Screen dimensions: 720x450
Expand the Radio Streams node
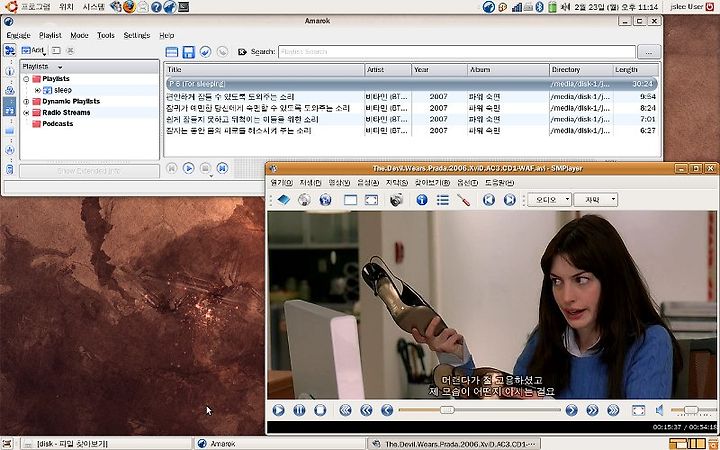pos(26,112)
